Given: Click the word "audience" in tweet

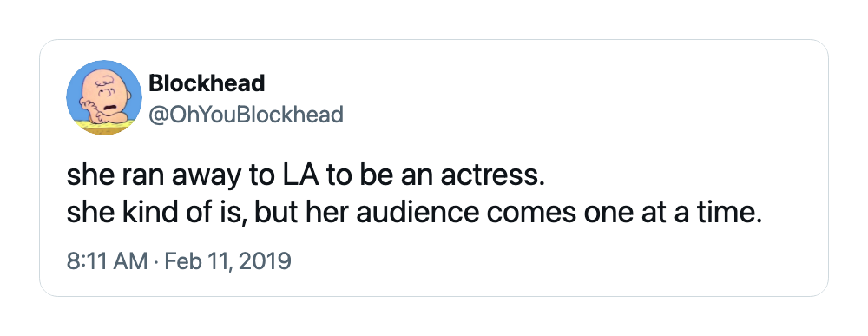Looking at the screenshot, I should coord(418,213).
